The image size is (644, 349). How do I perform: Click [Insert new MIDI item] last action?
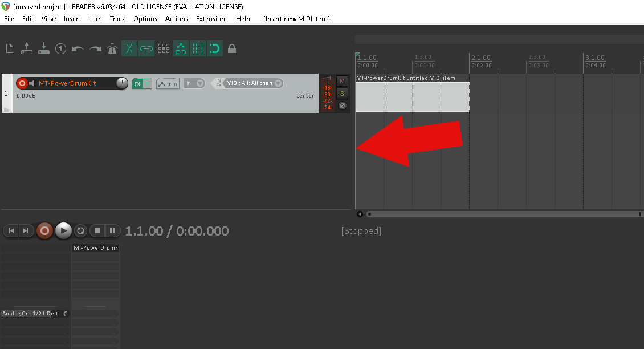[x=296, y=19]
